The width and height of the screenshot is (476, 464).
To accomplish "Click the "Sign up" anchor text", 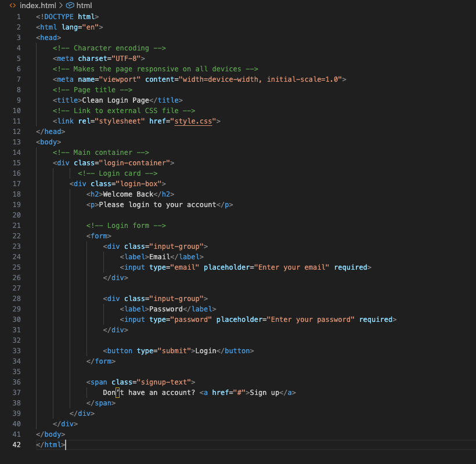I will click(264, 393).
